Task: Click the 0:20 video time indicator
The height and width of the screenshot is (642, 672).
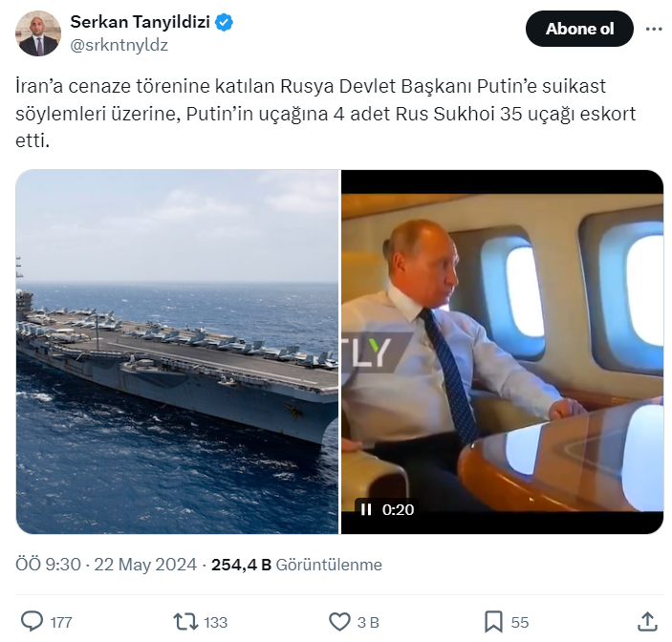Action: pyautogui.click(x=398, y=509)
